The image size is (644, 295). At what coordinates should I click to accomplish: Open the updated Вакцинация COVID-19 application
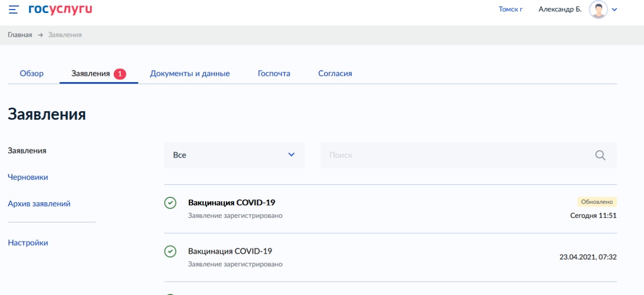click(231, 203)
